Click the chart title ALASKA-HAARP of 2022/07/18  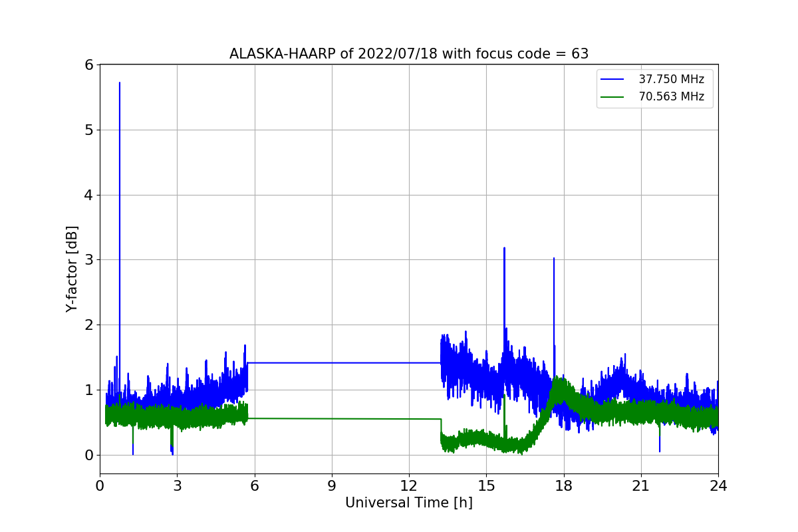pos(409,54)
